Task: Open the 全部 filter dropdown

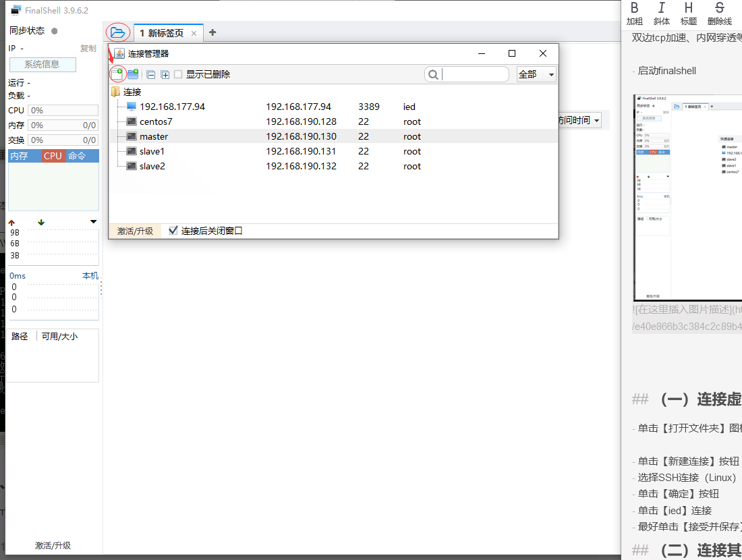Action: coord(536,74)
